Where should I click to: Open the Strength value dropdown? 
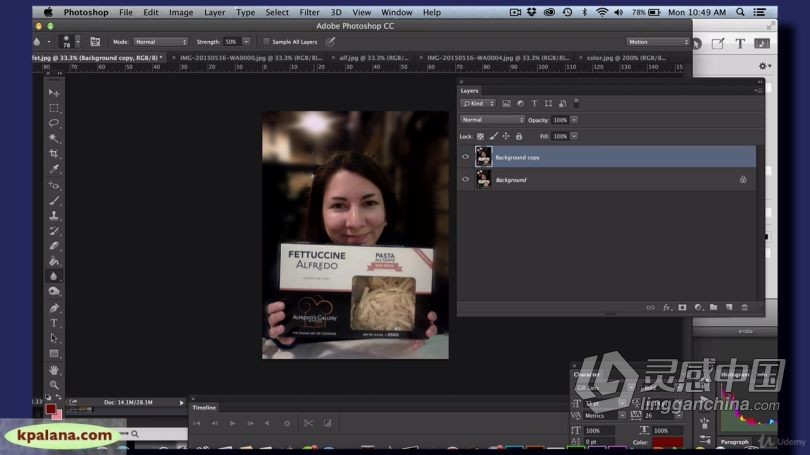(x=246, y=42)
